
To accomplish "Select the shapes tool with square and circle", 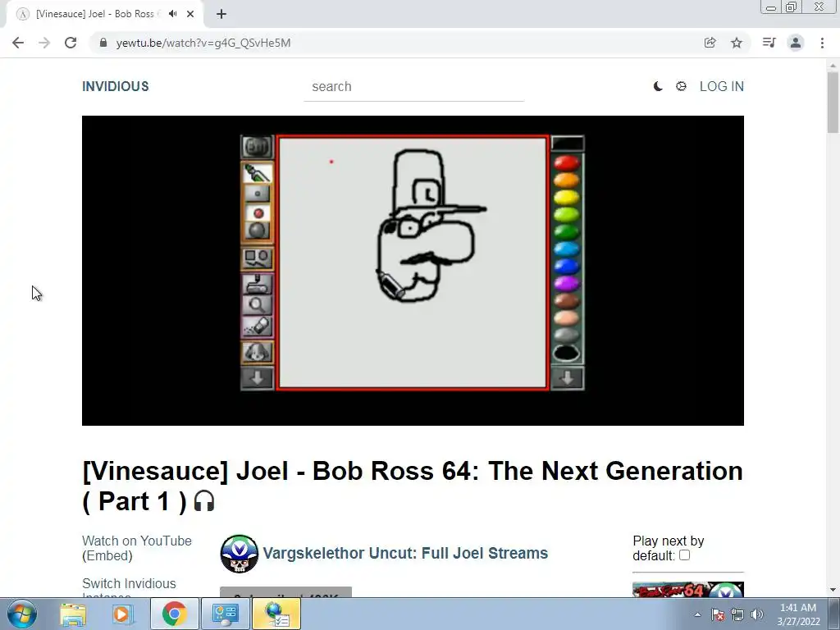I will point(257,258).
